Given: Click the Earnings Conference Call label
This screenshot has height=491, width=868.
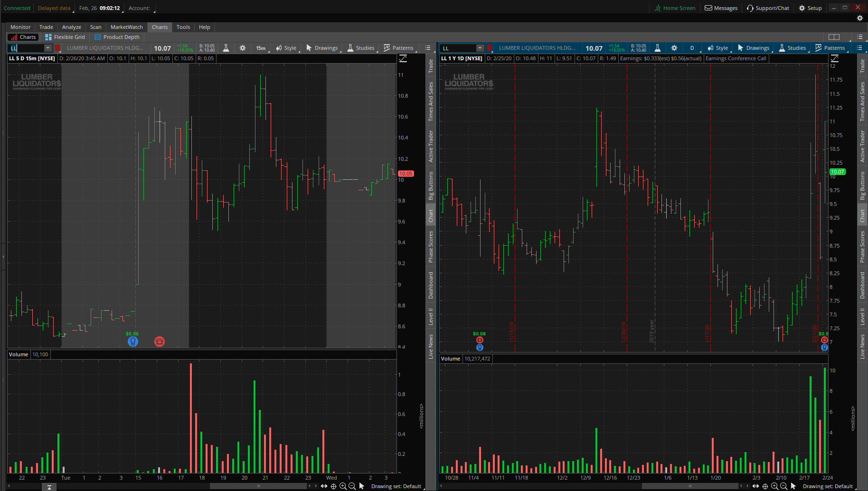Looking at the screenshot, I should coord(736,58).
